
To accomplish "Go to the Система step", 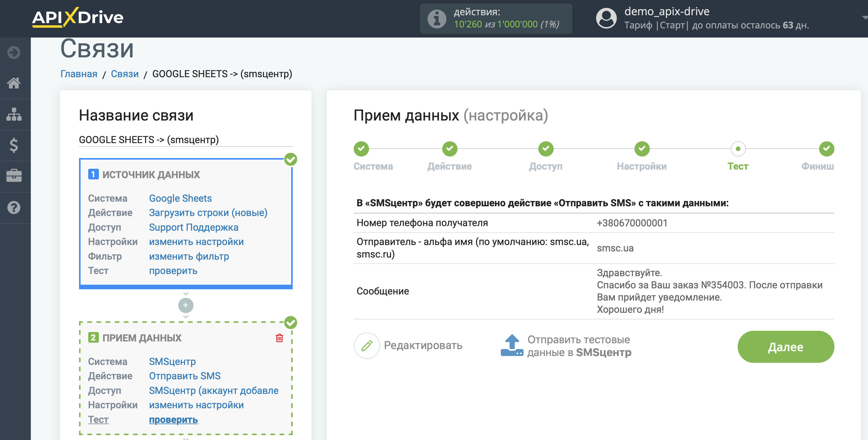I will click(x=362, y=149).
